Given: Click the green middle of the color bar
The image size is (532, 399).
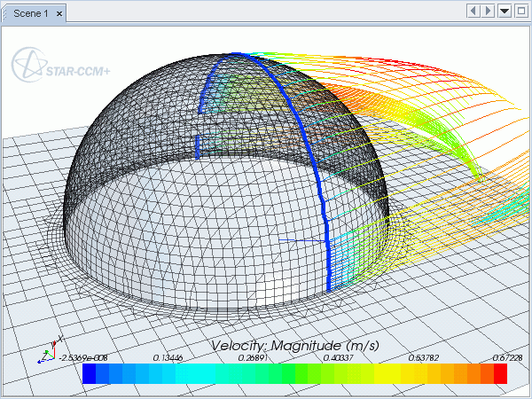Looking at the screenshot, I should click(x=294, y=374).
